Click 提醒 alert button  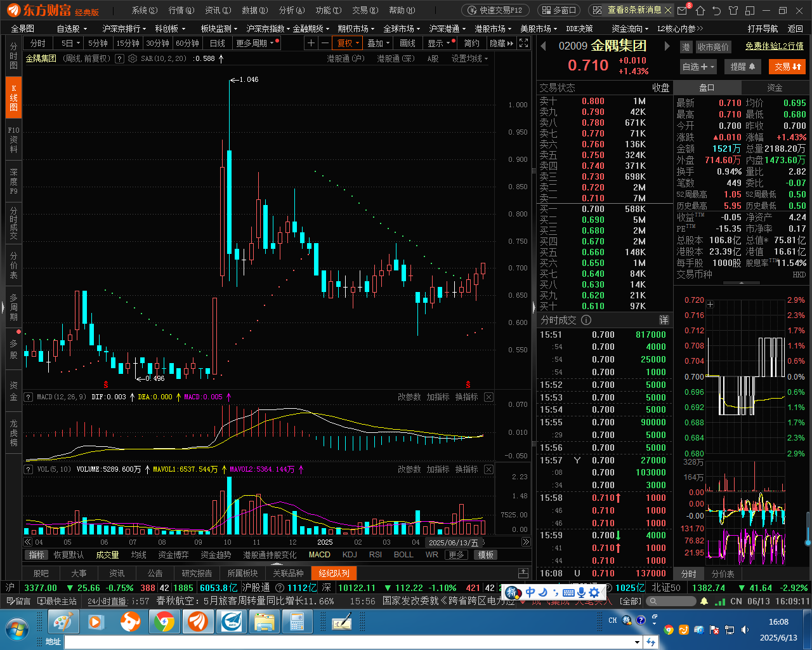(742, 67)
